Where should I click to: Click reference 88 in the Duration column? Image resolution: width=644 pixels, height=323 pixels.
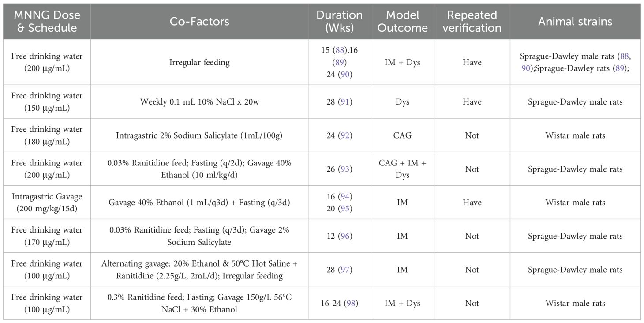pos(339,50)
